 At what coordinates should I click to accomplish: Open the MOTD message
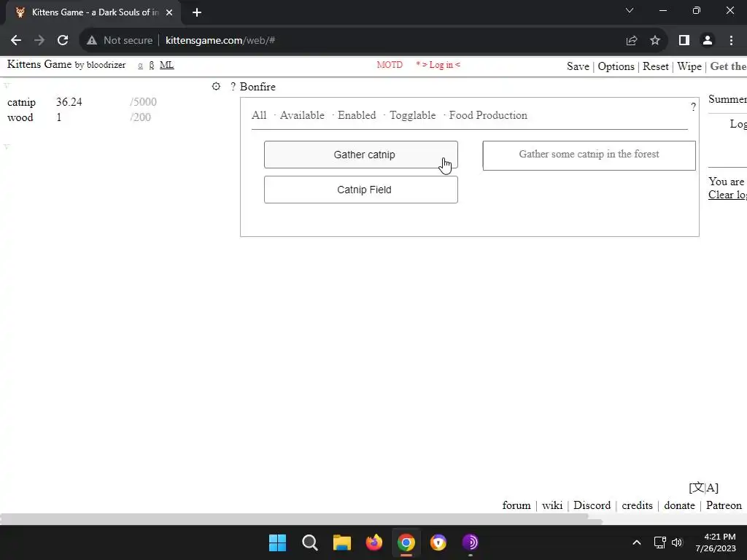point(390,65)
